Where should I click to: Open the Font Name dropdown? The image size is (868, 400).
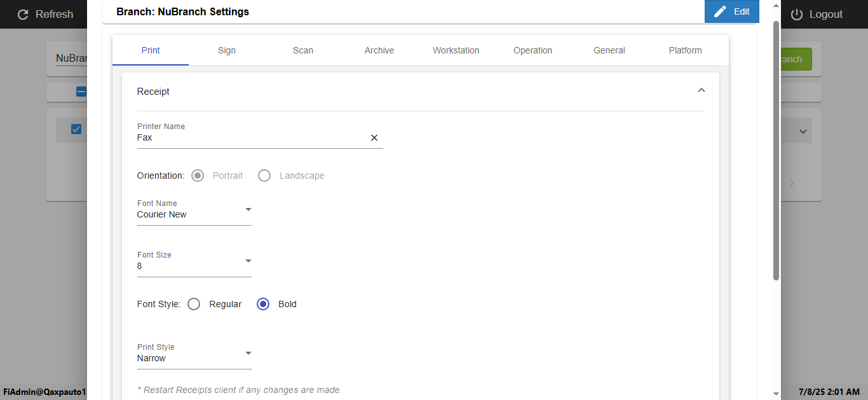(248, 210)
